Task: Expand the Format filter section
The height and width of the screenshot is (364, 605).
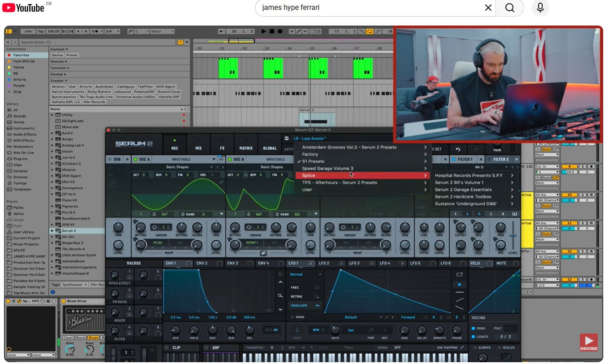Action: pos(58,74)
